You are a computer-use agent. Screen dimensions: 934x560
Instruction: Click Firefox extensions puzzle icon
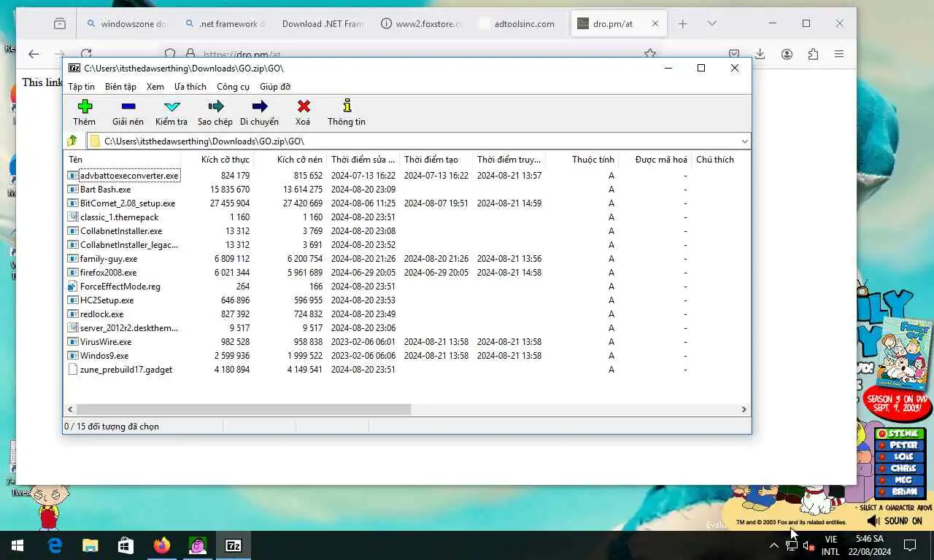[813, 54]
